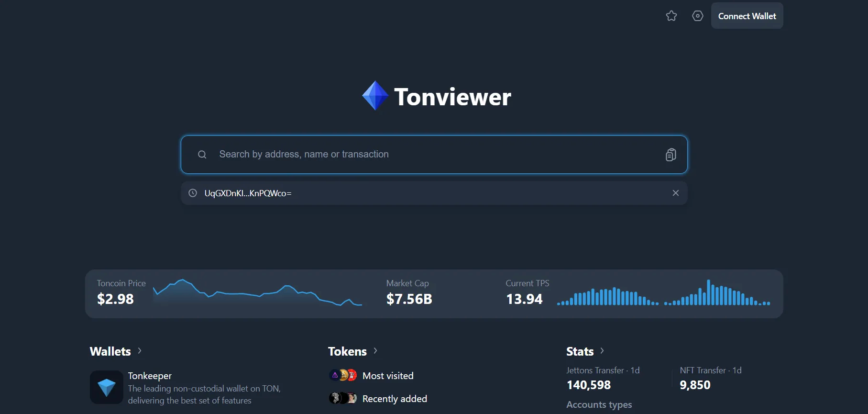Open favorites via the star icon
The height and width of the screenshot is (414, 868).
671,16
